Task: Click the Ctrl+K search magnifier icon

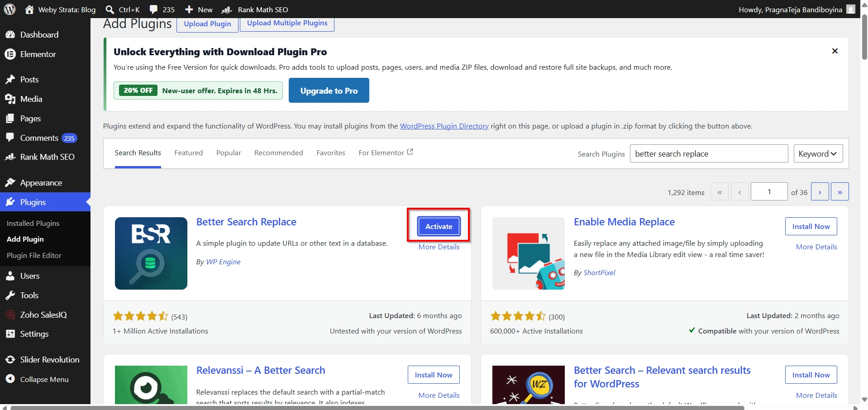Action: click(x=110, y=10)
